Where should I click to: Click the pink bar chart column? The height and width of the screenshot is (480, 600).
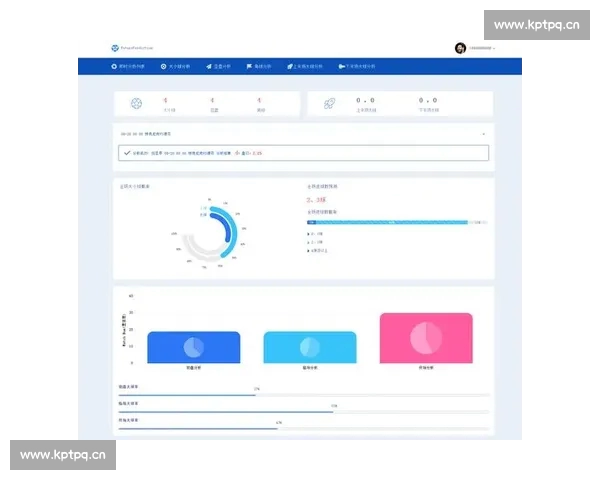click(426, 338)
